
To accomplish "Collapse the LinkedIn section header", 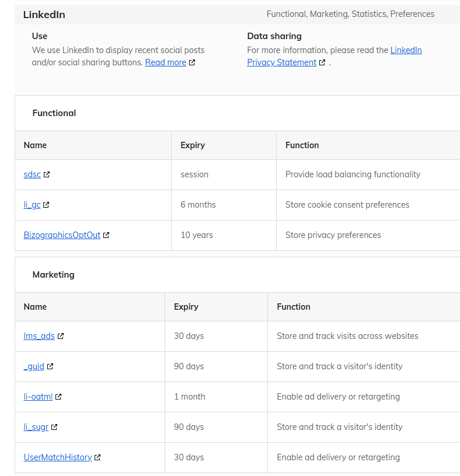I will 237,15.
